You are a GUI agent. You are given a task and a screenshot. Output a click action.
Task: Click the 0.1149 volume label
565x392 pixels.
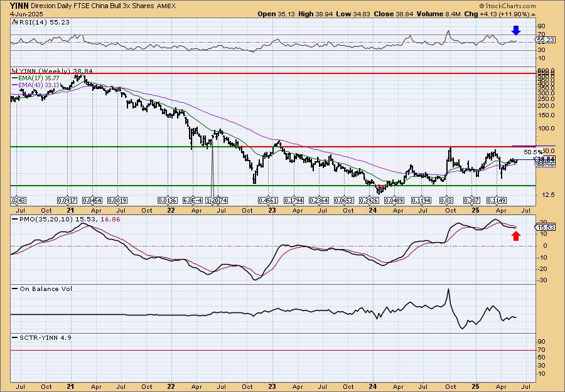tap(497, 200)
